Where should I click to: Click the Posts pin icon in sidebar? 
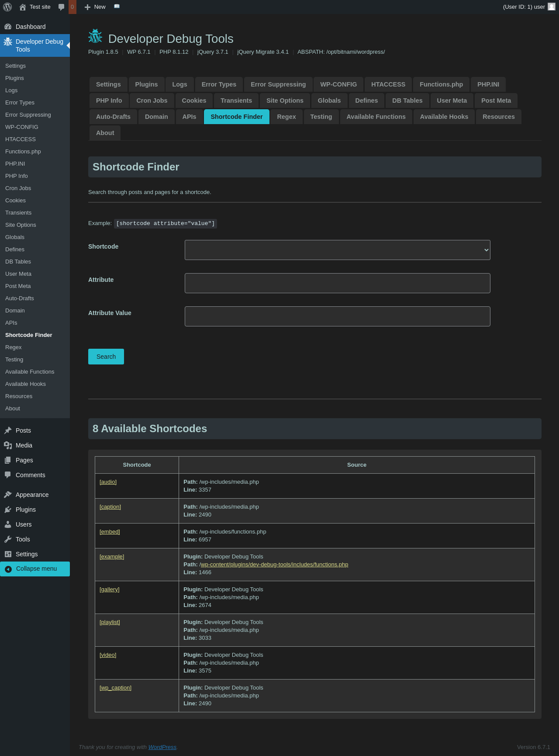[x=8, y=430]
